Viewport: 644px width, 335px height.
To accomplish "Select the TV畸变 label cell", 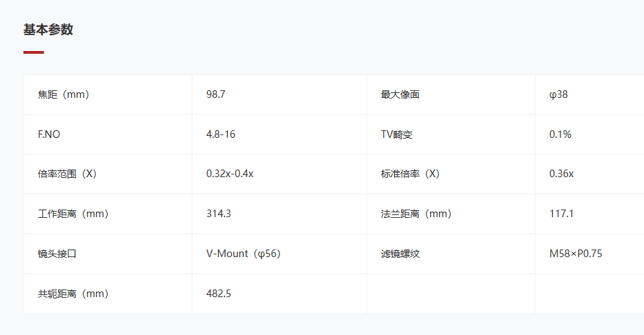I will pos(451,134).
